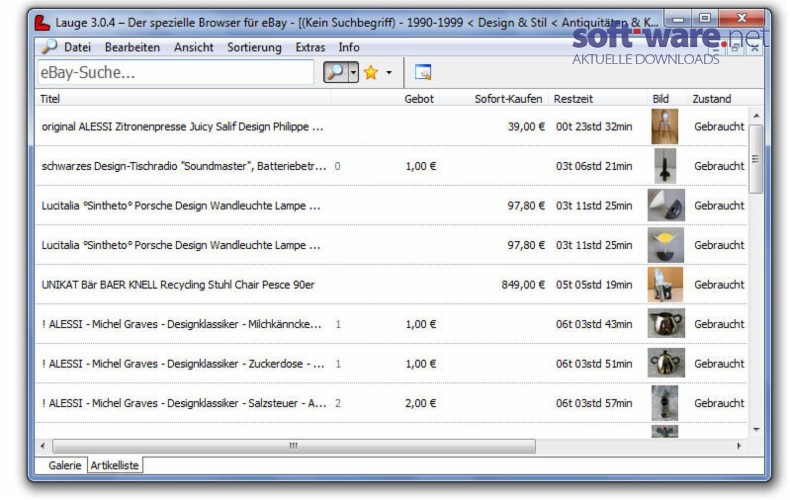Open the Info menu
The image size is (790, 500).
pos(349,47)
